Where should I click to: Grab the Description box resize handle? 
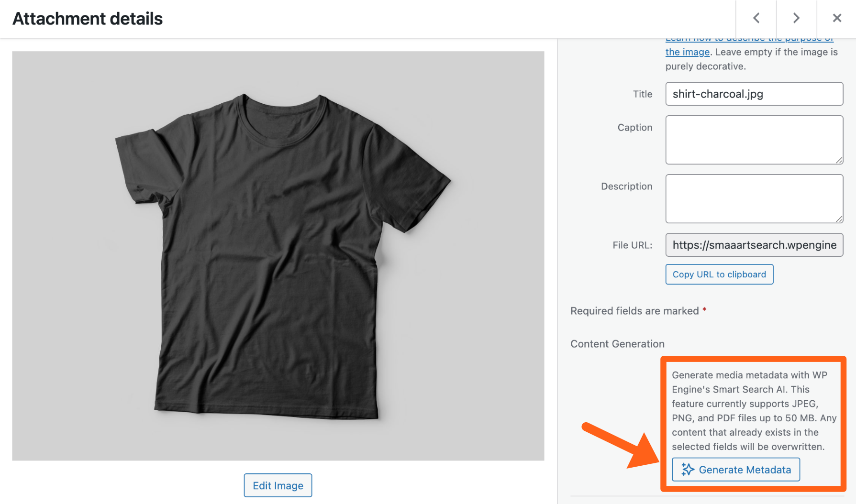coord(839,219)
